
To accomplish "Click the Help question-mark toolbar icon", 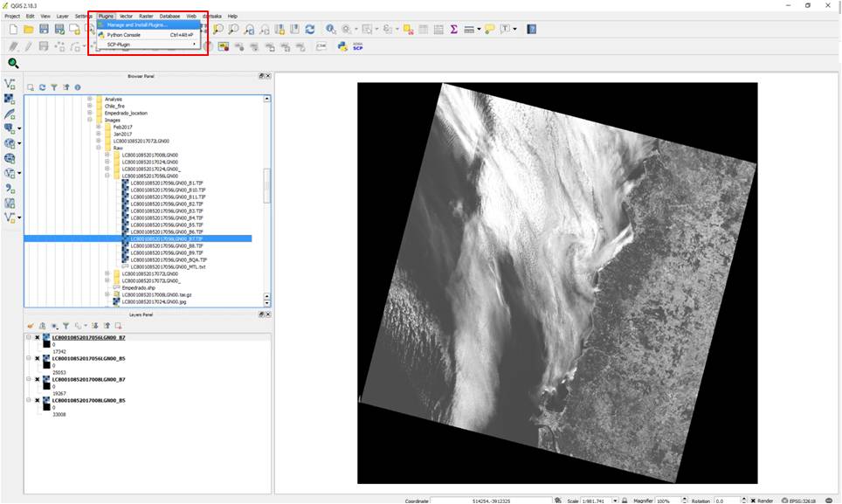I will tap(531, 30).
